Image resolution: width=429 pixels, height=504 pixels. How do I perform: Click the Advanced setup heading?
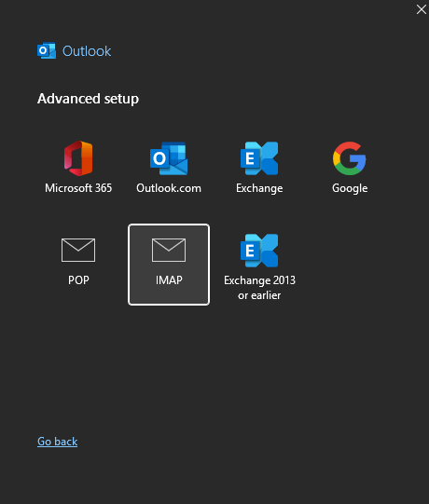[88, 99]
